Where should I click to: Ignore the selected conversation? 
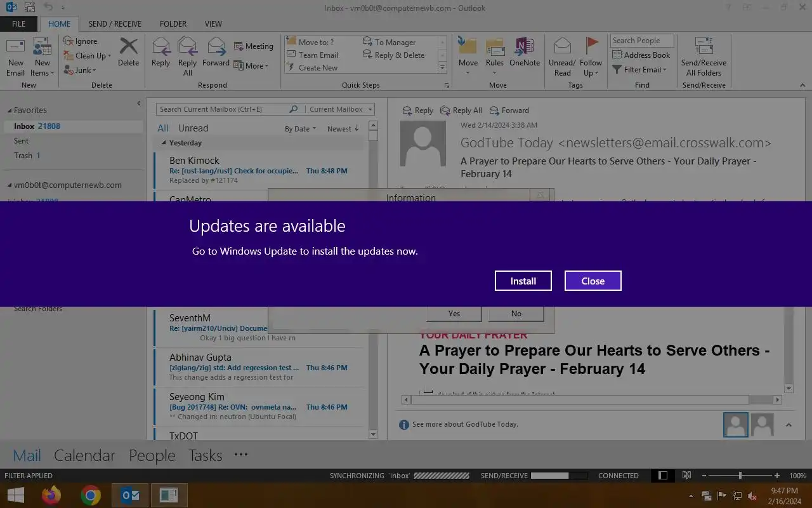(x=81, y=41)
